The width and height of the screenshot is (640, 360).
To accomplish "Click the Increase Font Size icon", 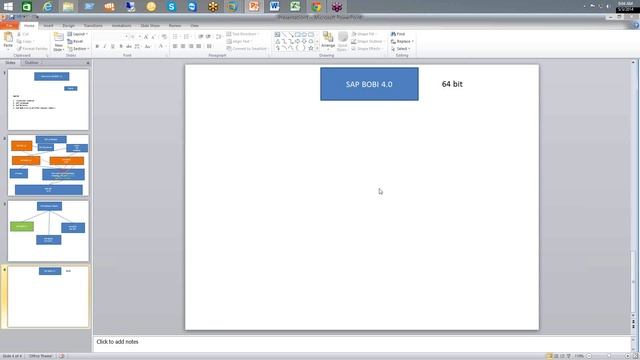I will point(146,37).
